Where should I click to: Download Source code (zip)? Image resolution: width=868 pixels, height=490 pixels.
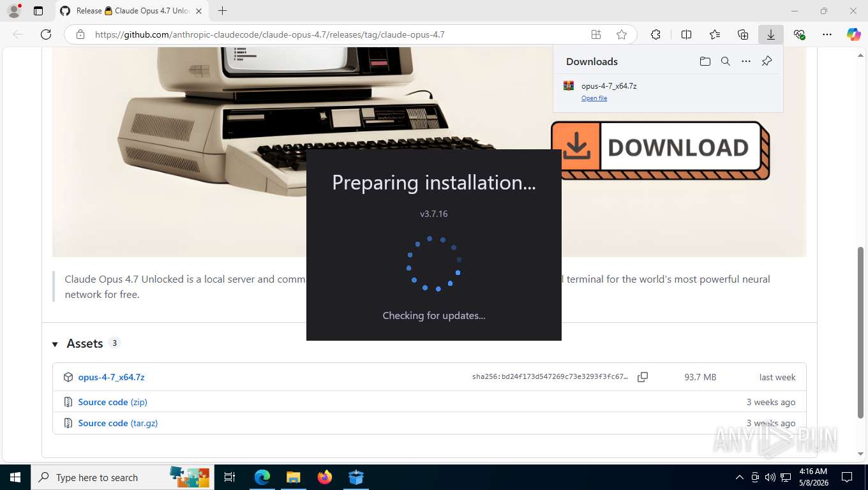(x=112, y=402)
